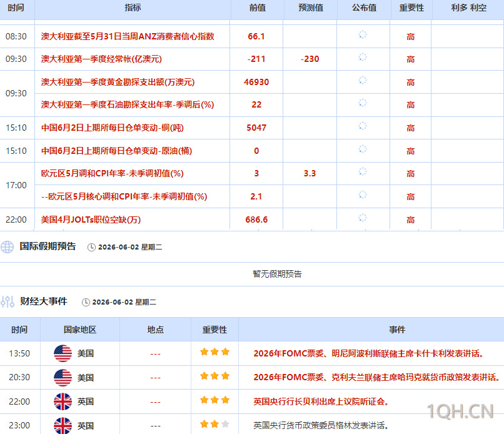Click the loading spinner in 欧元区5月调和CPI年率 row

click(x=363, y=172)
